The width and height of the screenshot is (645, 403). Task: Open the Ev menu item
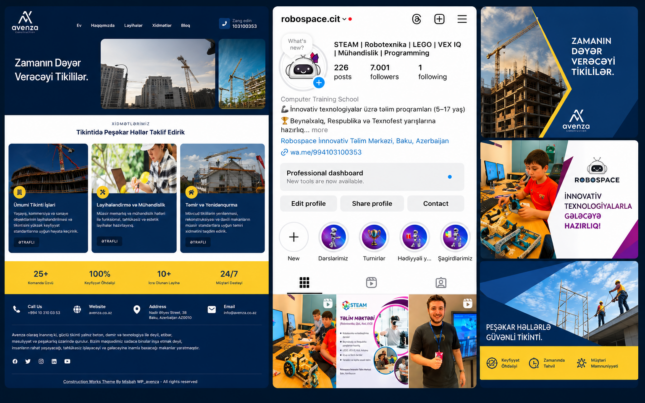(x=79, y=25)
